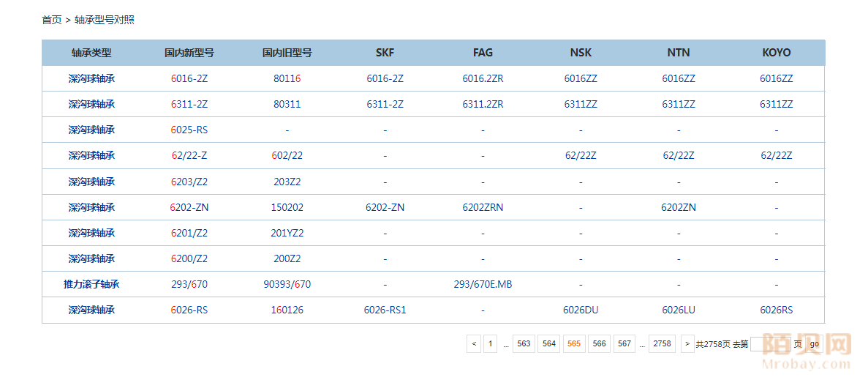
Task: Open page 564 in pagination
Action: (548, 343)
